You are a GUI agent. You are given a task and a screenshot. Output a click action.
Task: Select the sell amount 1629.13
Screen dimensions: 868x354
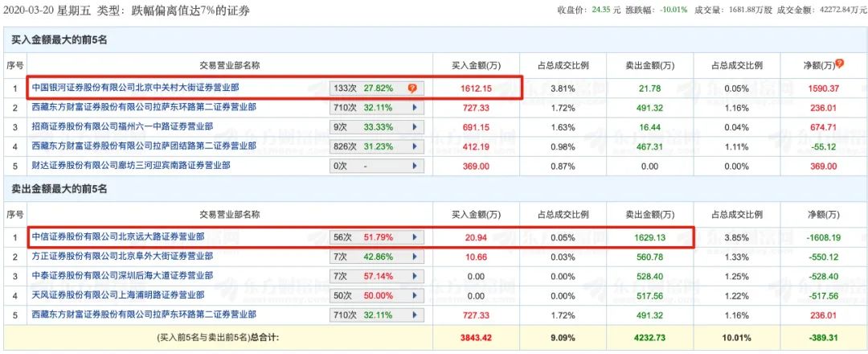coord(650,237)
